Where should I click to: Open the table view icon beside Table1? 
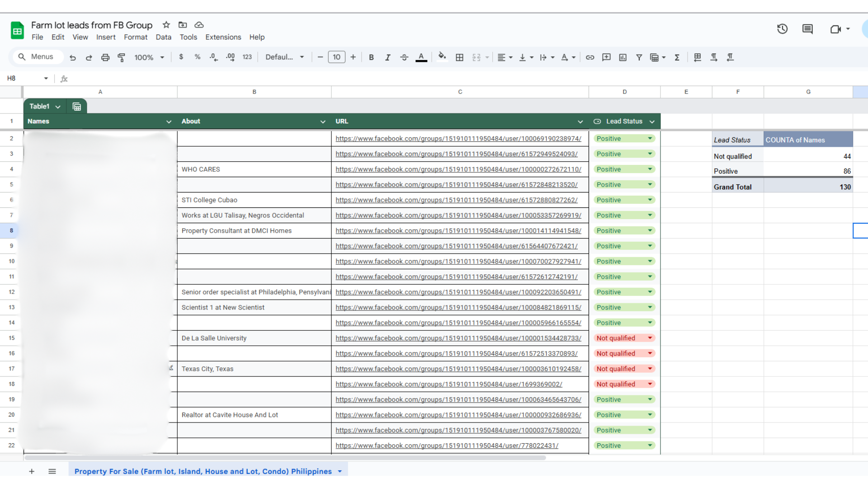coord(77,107)
